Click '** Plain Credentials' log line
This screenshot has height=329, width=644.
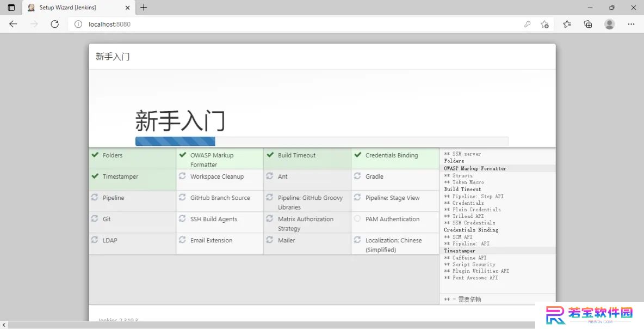472,209
